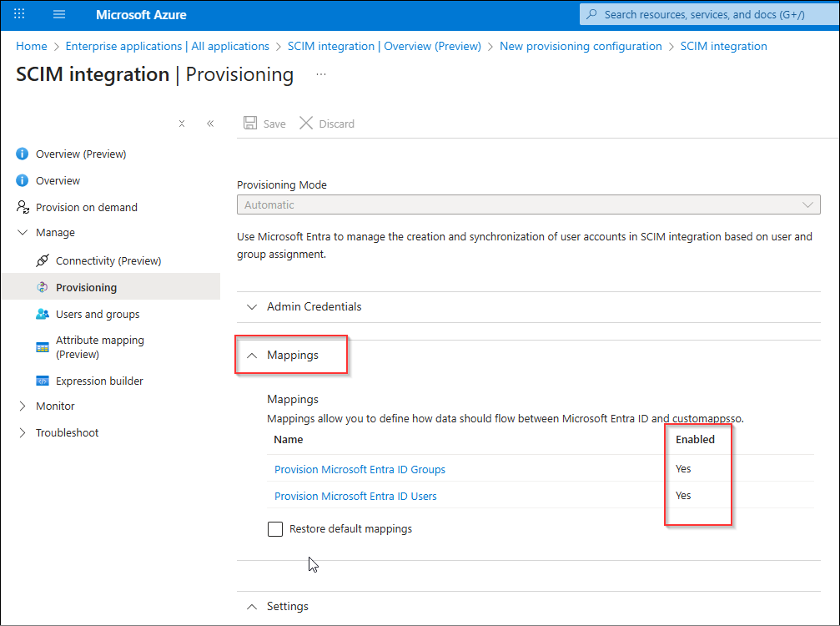Open Provision Microsoft Entra ID Users mapping

[355, 497]
